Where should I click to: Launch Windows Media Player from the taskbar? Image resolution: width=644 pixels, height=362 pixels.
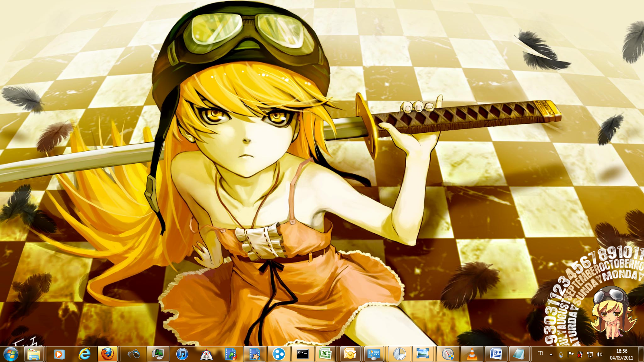click(60, 354)
